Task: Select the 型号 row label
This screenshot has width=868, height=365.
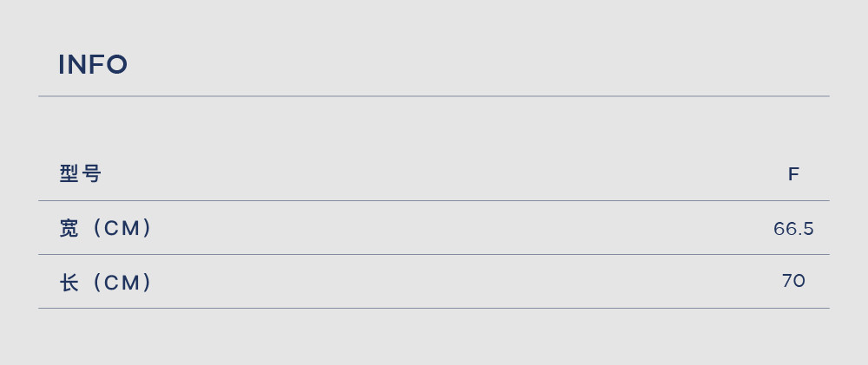Action: coord(80,174)
